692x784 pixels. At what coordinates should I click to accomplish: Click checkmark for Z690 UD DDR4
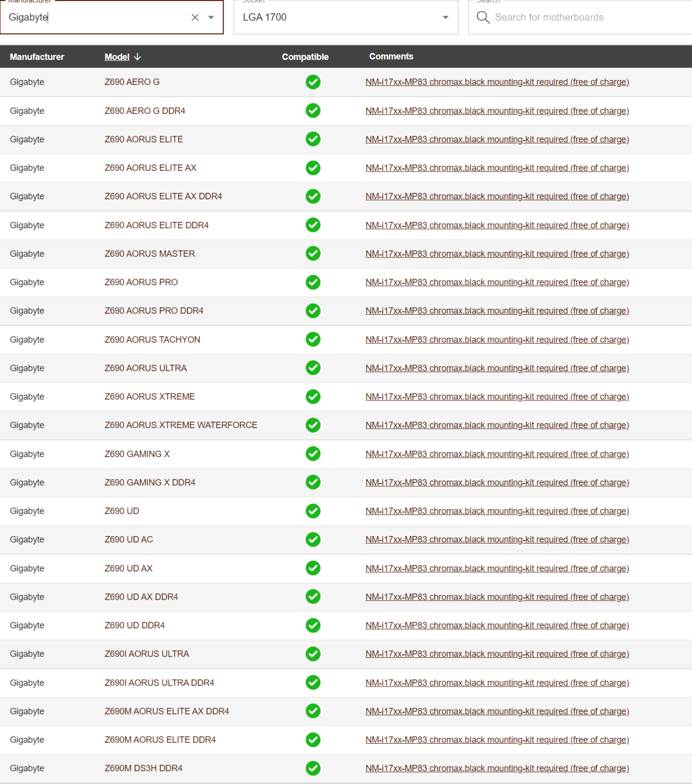pyautogui.click(x=313, y=626)
